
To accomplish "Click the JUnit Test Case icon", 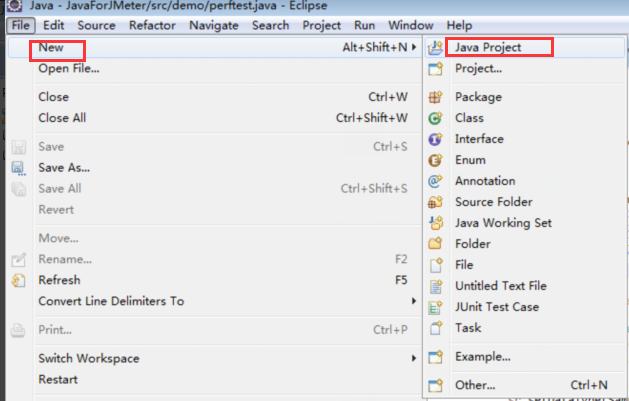I will [x=435, y=307].
